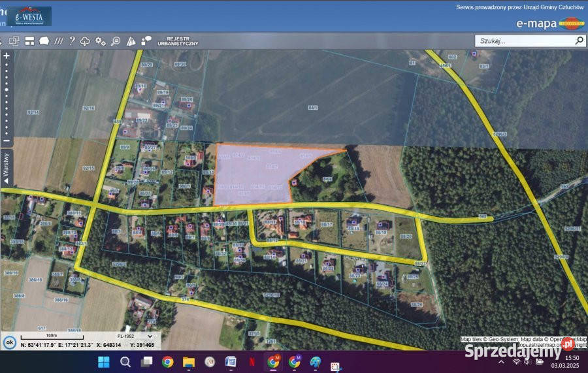588x373 pixels.
Task: Show hidden system tray icons chevron
Action: pos(501,361)
